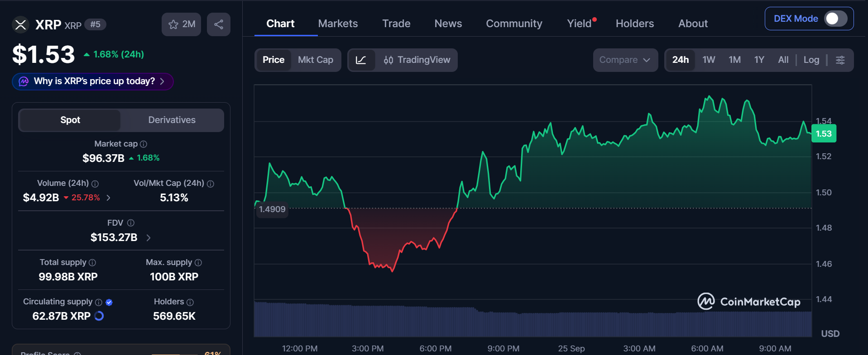Set chart range to 1W
This screenshot has width=868, height=355.
point(709,60)
